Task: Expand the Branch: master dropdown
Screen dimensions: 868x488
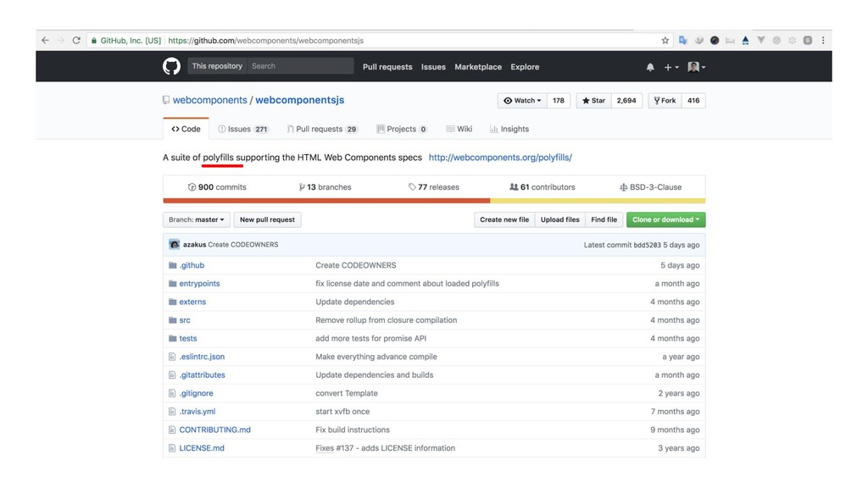Action: [x=197, y=219]
